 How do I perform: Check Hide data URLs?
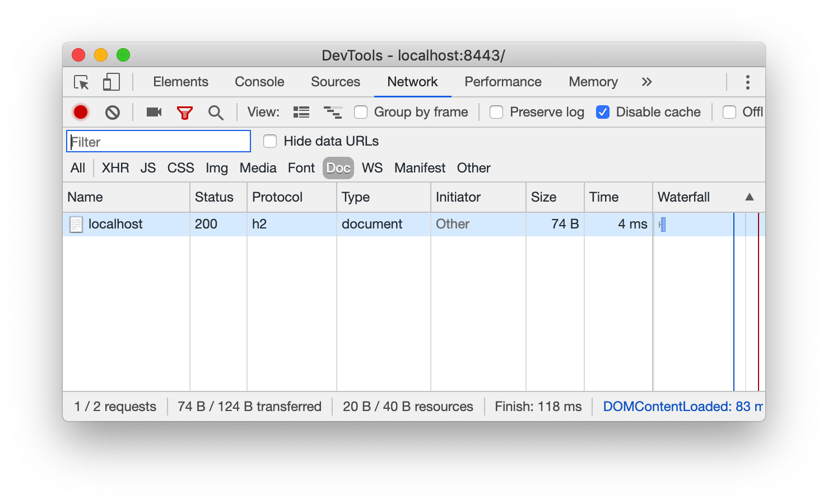click(x=270, y=141)
